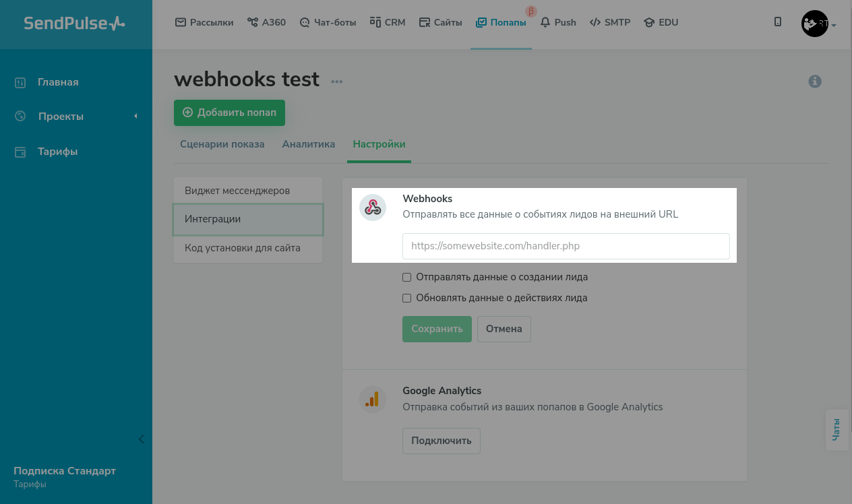This screenshot has height=504, width=852.
Task: Click the Google Analytics icon
Action: pyautogui.click(x=372, y=400)
